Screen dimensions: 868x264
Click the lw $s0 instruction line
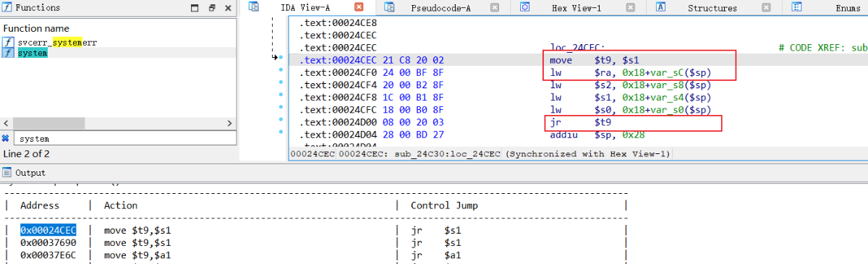click(x=631, y=109)
